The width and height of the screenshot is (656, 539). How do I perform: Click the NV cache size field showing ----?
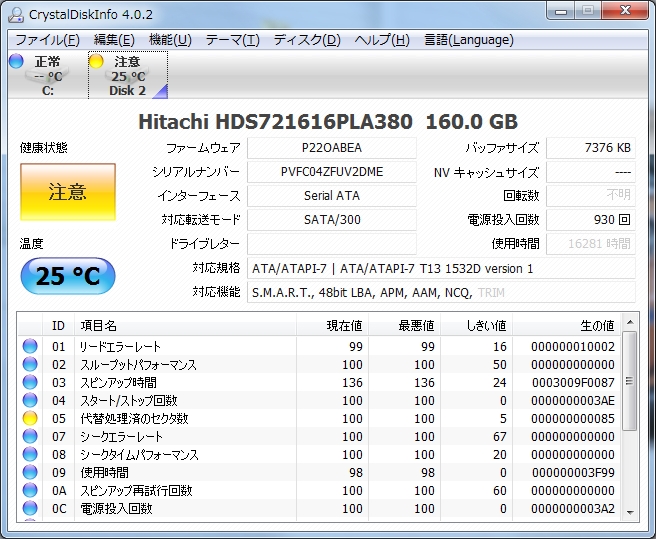tap(591, 172)
